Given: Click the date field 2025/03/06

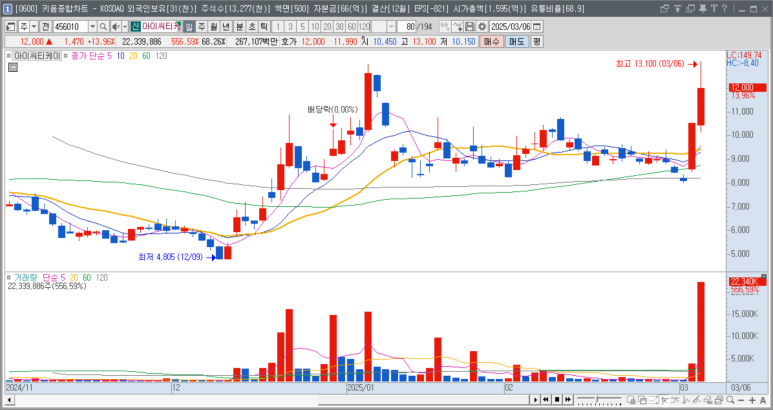Looking at the screenshot, I should 511,27.
